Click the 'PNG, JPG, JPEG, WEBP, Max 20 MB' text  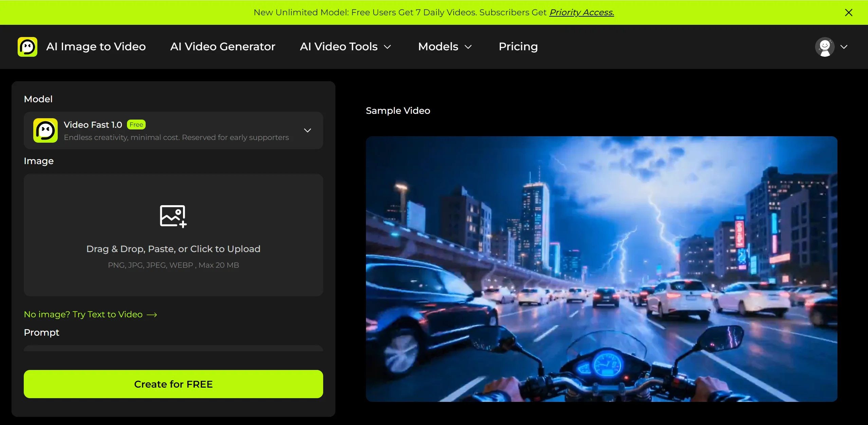pyautogui.click(x=173, y=265)
